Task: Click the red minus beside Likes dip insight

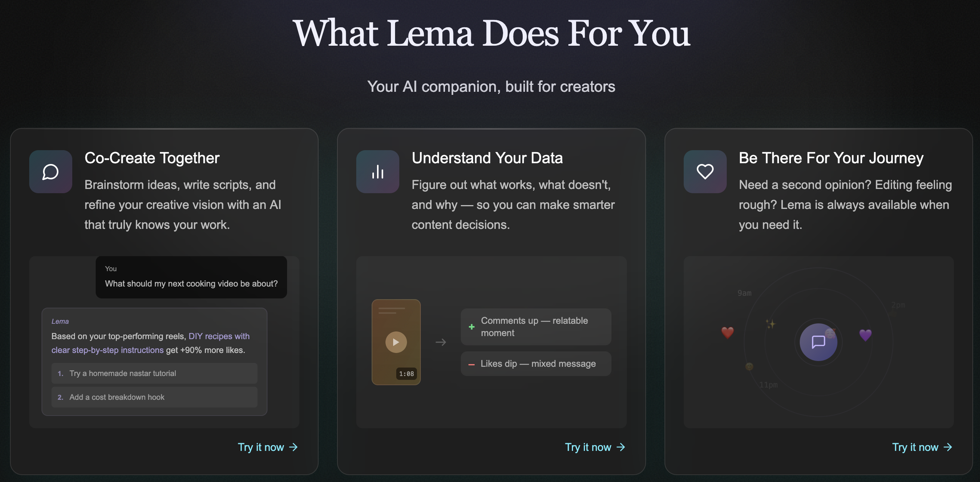Action: coord(471,363)
